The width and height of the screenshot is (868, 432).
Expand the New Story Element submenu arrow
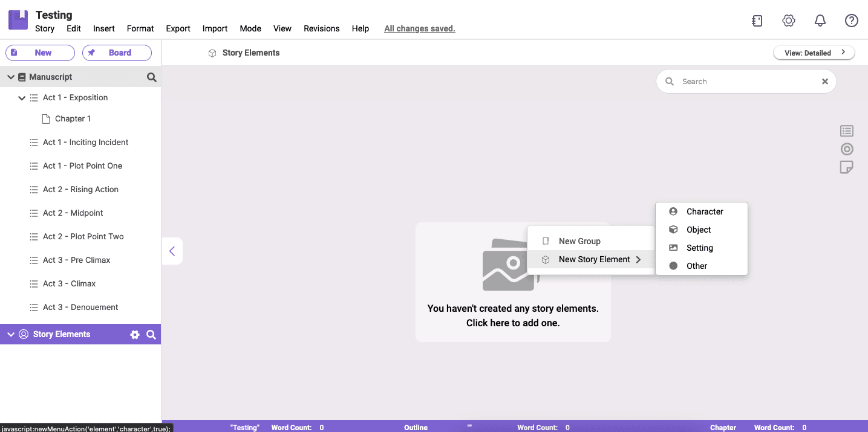638,259
